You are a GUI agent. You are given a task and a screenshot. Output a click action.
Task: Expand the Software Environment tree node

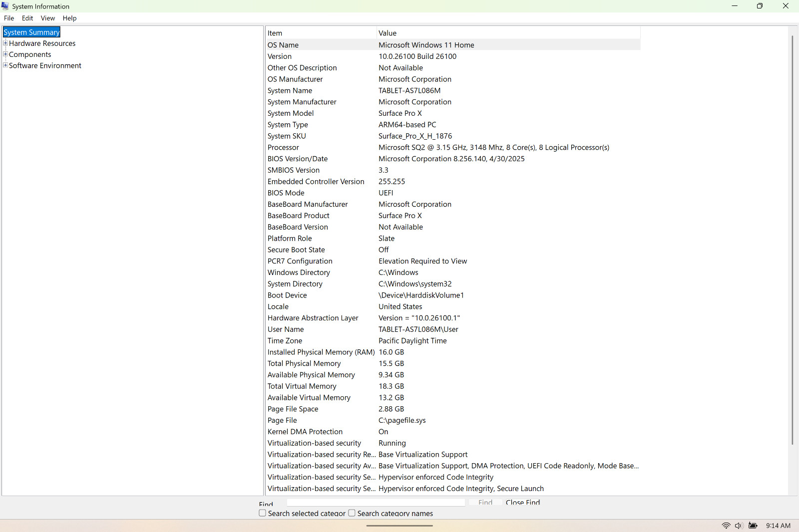click(x=5, y=65)
